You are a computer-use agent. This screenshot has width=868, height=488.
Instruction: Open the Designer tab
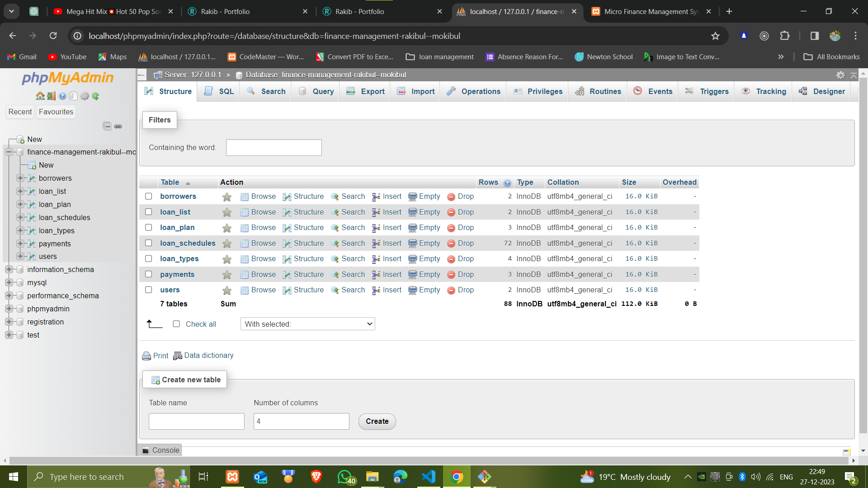point(822,91)
